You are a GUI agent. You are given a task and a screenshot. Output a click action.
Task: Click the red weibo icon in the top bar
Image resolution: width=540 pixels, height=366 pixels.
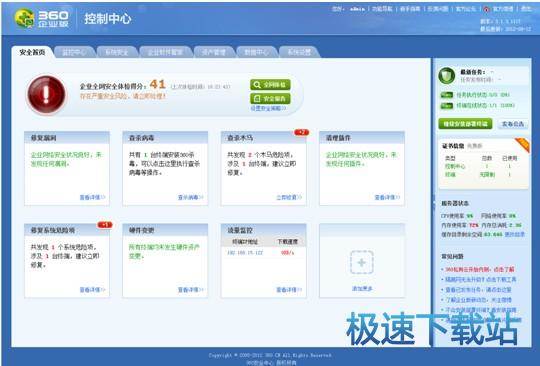click(x=486, y=9)
